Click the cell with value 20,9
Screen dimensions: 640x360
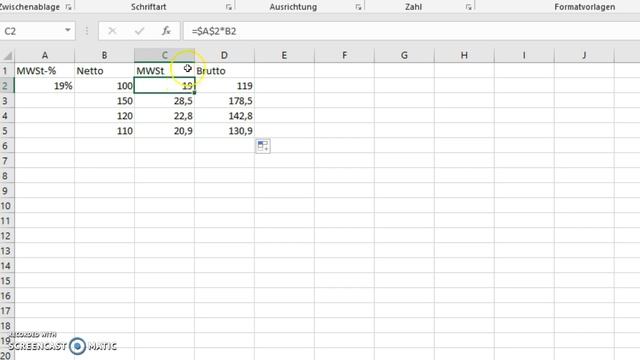(164, 131)
